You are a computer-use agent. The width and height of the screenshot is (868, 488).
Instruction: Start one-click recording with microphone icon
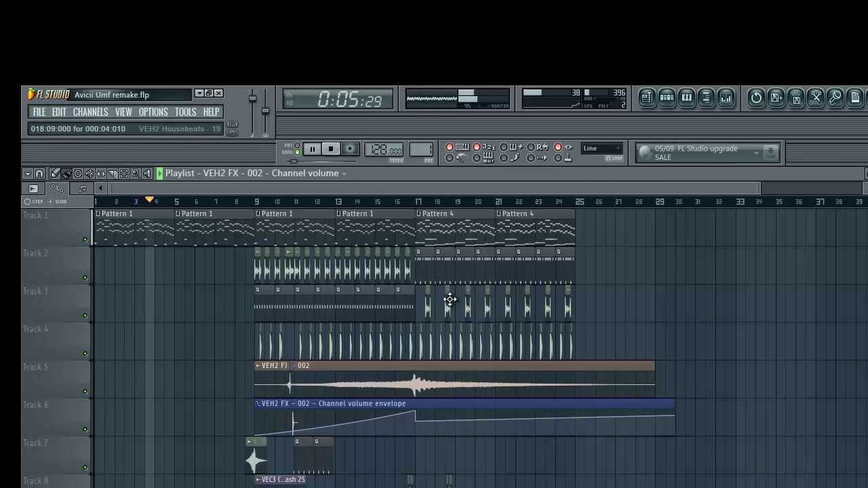pyautogui.click(x=835, y=98)
